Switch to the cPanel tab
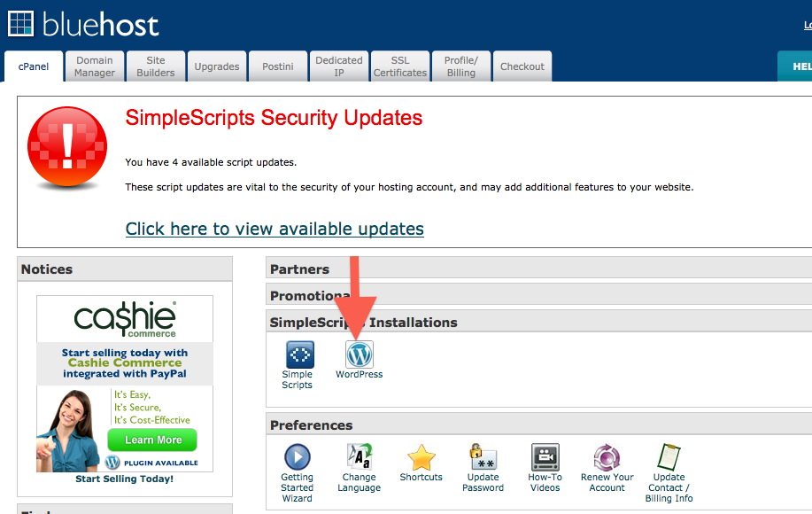The width and height of the screenshot is (812, 514). (x=34, y=66)
